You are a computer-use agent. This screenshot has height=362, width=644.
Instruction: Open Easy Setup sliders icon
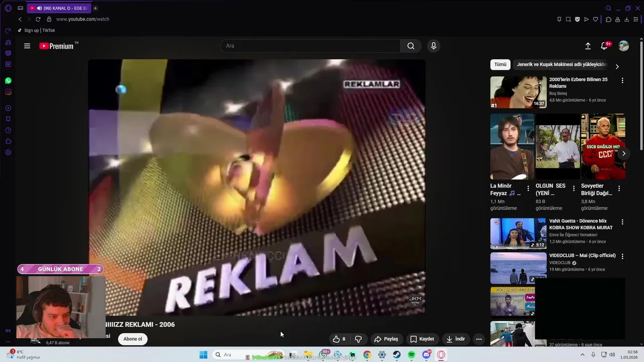[636, 19]
